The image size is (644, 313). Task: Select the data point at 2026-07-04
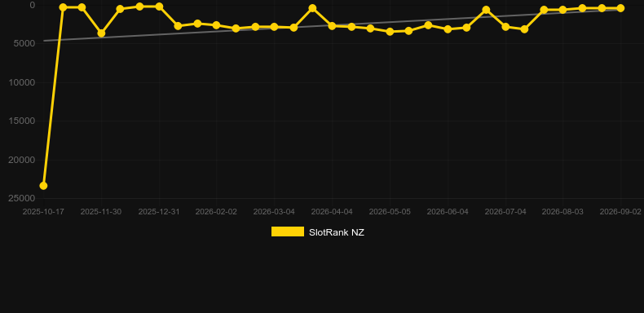505,27
